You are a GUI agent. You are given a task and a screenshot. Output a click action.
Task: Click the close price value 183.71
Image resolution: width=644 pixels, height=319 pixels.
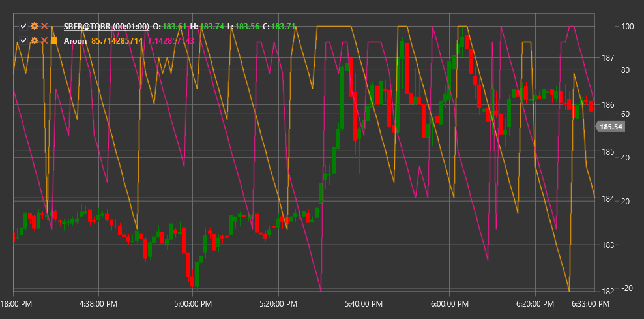pyautogui.click(x=284, y=27)
